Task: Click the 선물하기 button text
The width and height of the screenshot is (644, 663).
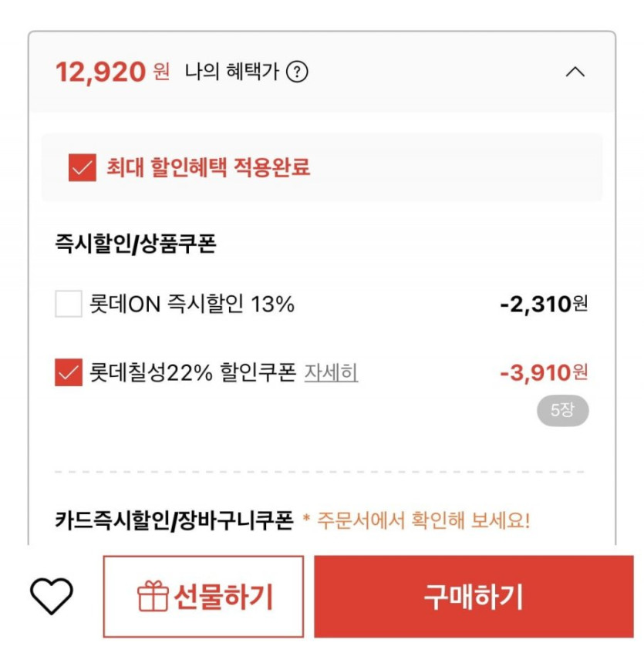Action: point(223,597)
